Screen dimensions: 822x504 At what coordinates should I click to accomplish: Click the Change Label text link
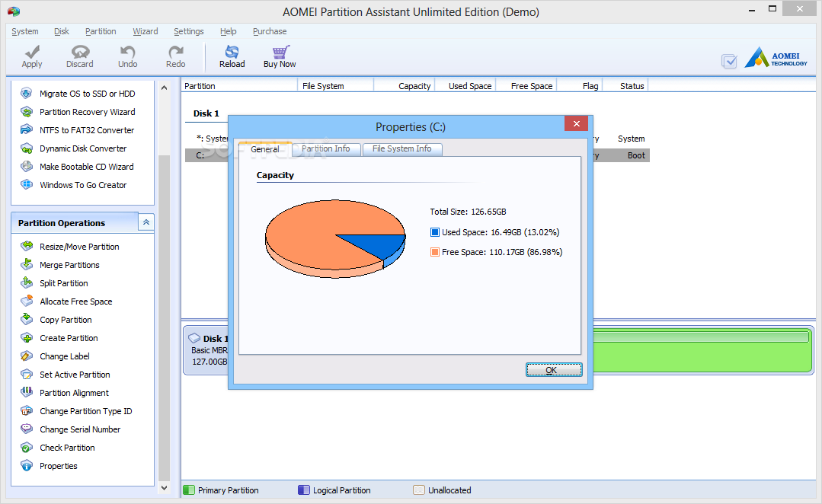tap(65, 356)
